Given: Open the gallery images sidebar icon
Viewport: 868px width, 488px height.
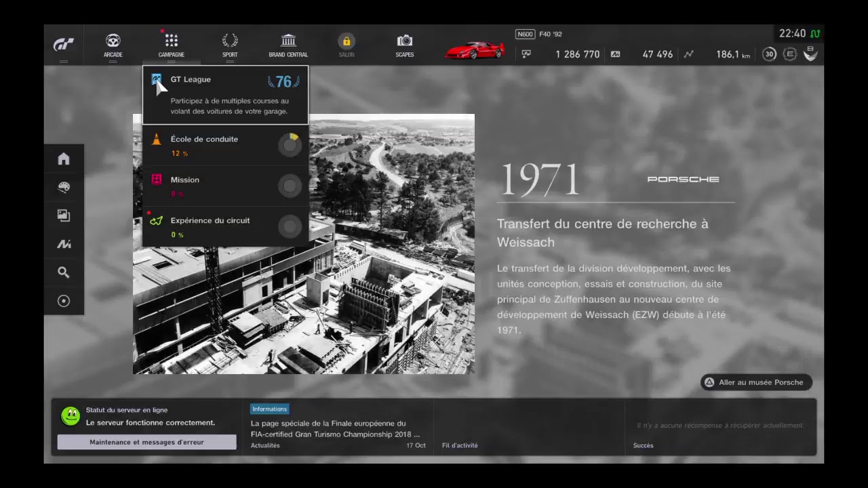Looking at the screenshot, I should click(x=64, y=216).
